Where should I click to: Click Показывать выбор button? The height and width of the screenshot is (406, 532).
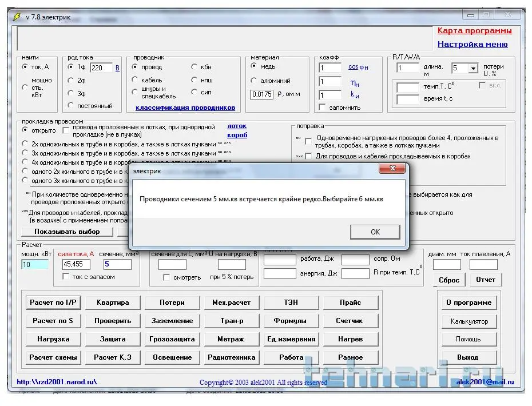tap(67, 232)
